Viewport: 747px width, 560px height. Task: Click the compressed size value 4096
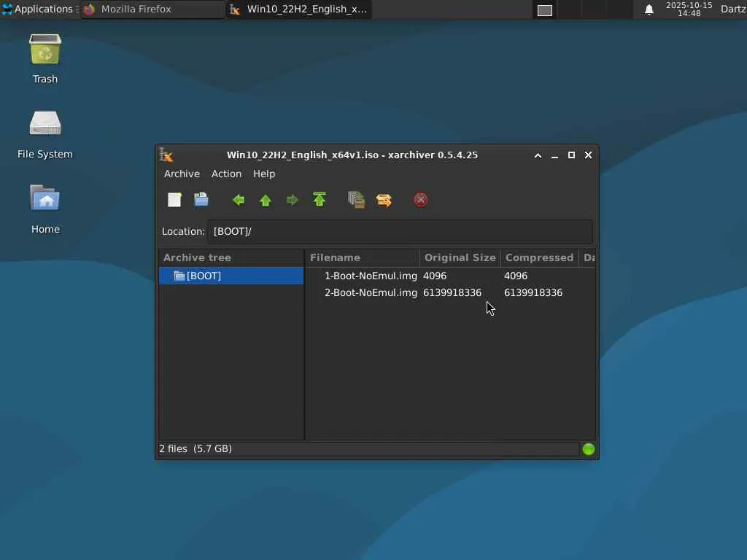point(516,276)
